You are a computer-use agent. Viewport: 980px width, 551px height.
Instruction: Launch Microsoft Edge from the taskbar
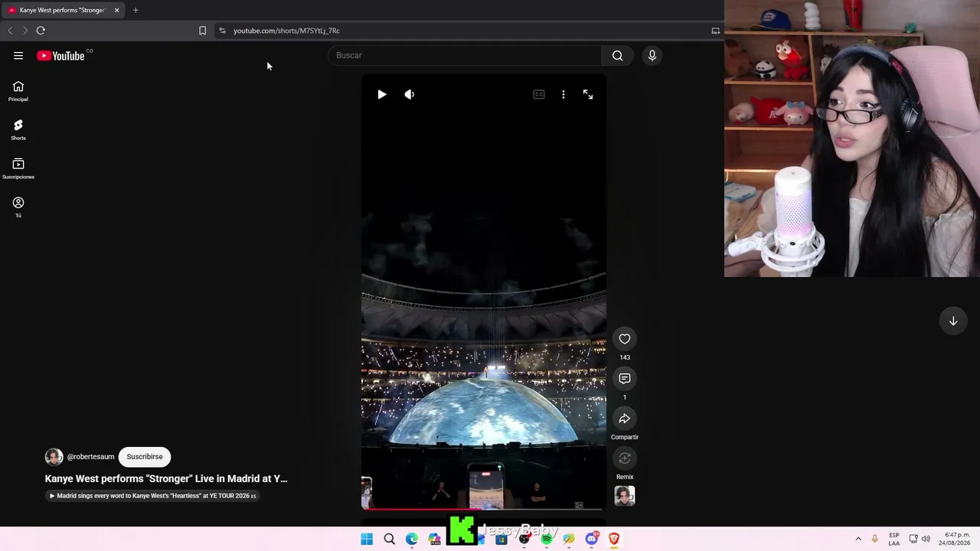pyautogui.click(x=412, y=539)
